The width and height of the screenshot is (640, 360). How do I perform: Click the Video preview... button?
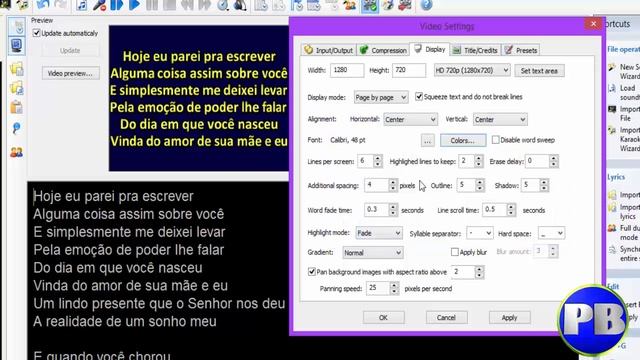point(71,73)
